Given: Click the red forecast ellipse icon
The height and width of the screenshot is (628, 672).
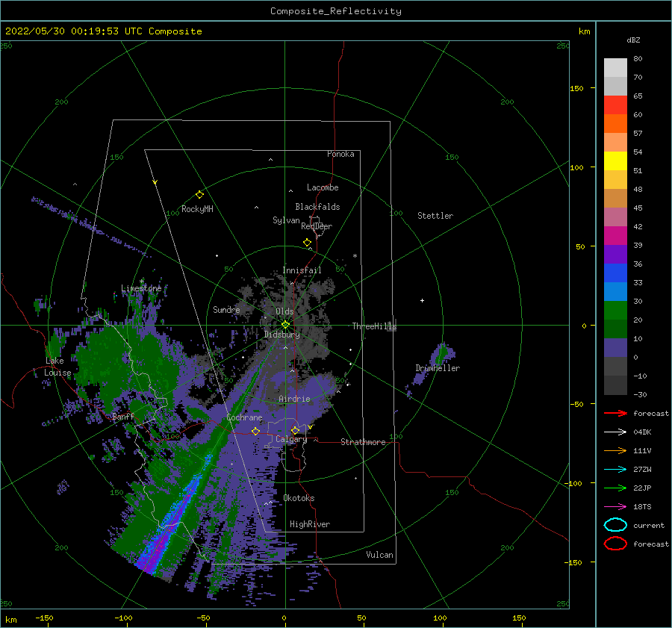Looking at the screenshot, I should (615, 544).
